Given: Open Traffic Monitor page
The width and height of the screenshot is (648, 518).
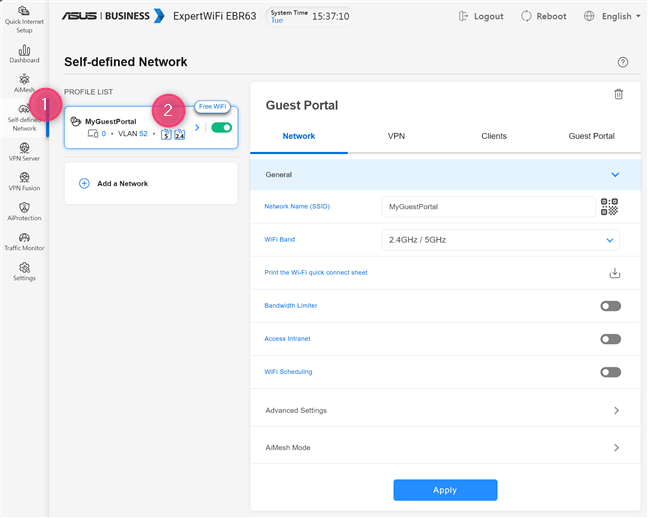Looking at the screenshot, I should point(24,242).
